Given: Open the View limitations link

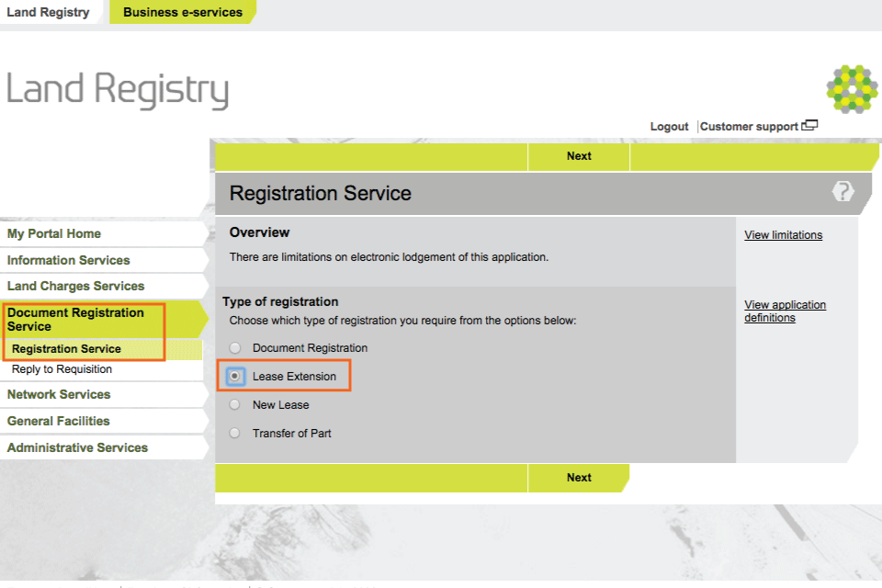Looking at the screenshot, I should pos(783,234).
